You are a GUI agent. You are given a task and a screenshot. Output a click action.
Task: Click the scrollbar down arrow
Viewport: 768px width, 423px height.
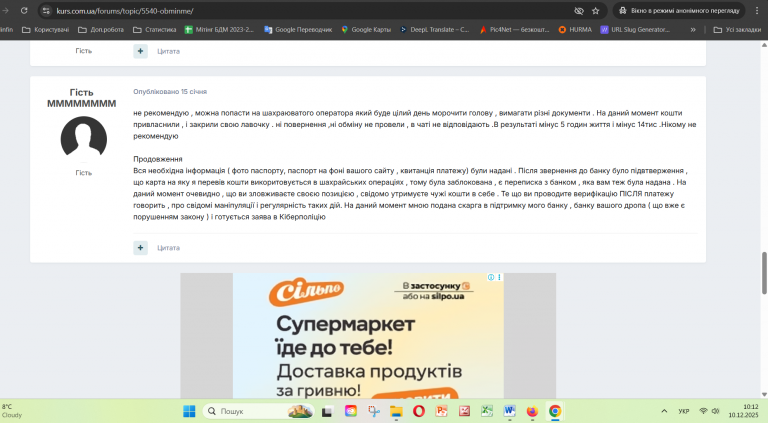point(764,394)
